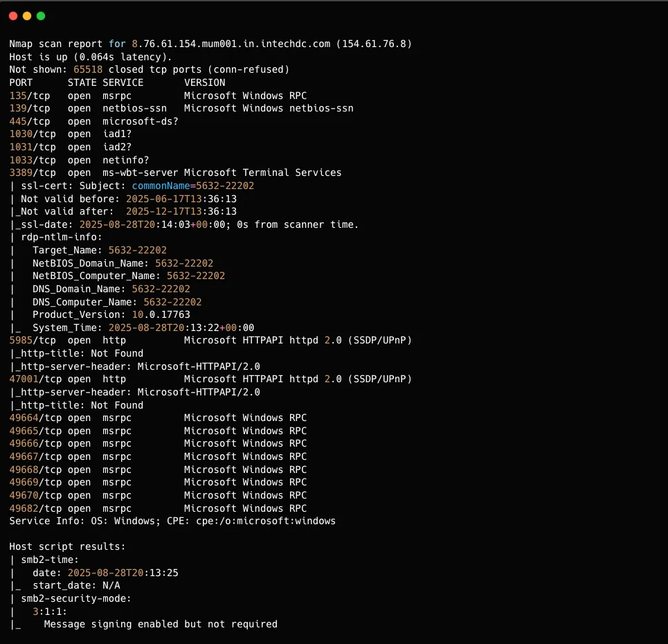The image size is (668, 644).
Task: Click the 'Host script results:' heading
Action: pos(67,546)
